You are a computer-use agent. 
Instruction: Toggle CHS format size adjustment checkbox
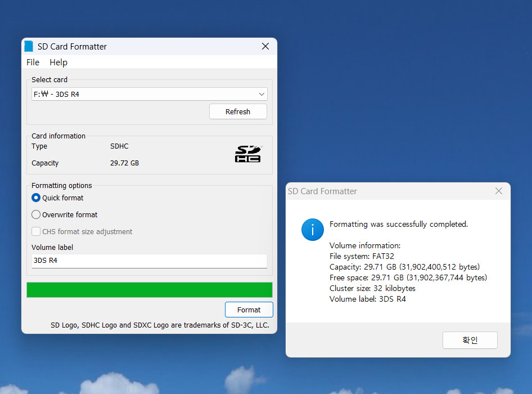coord(36,231)
